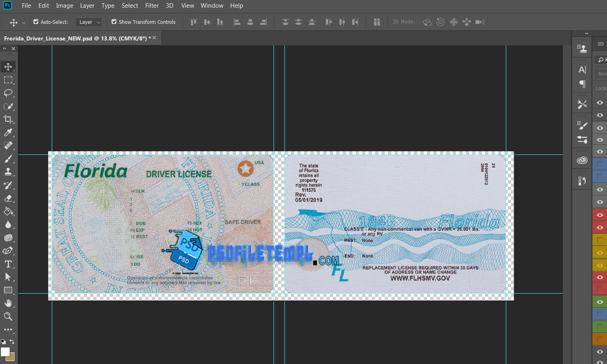Open the Creative Cloud Libraries panel icon
The image size is (607, 364).
582,161
